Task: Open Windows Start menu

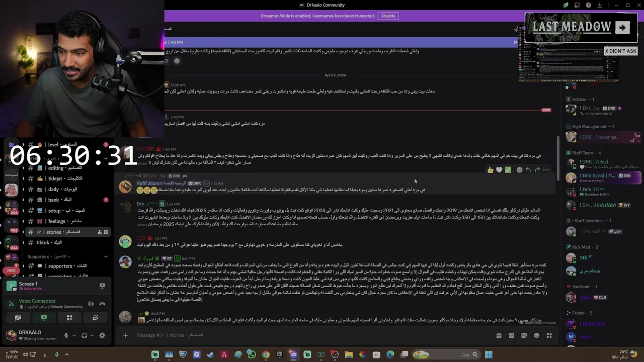Action: (x=488, y=354)
